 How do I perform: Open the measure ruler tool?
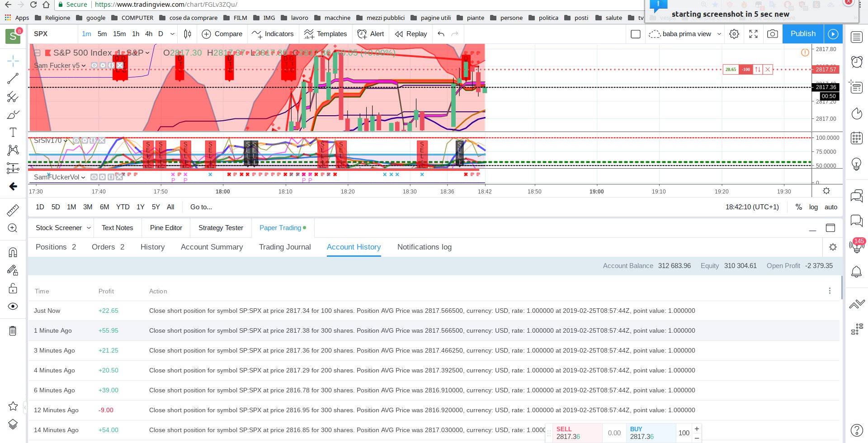[x=13, y=210]
